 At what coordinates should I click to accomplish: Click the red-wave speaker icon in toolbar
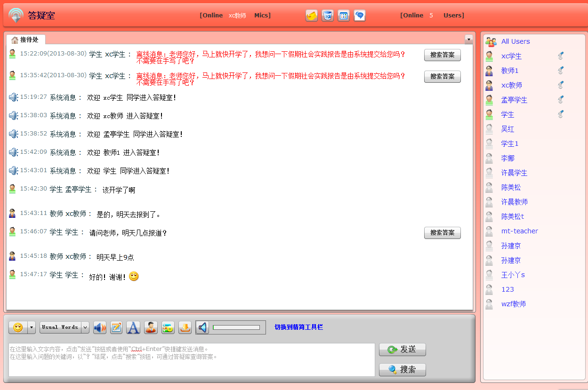click(x=100, y=327)
